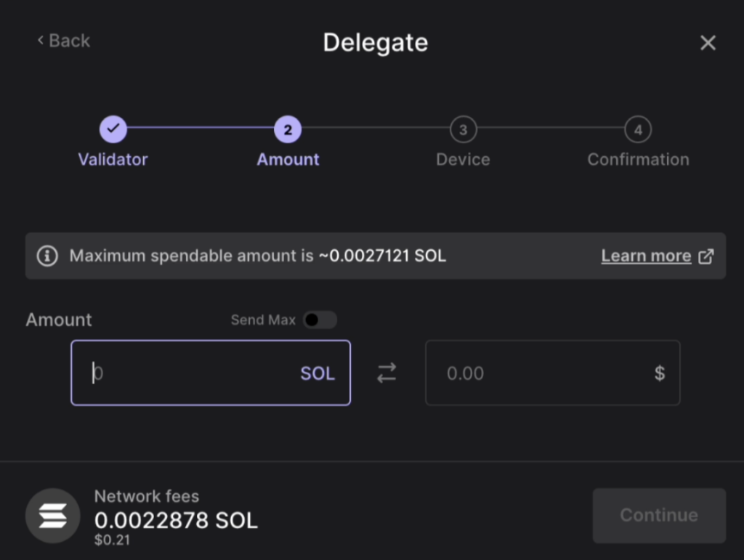Open the Learn more page
This screenshot has width=744, height=560.
[x=646, y=256]
